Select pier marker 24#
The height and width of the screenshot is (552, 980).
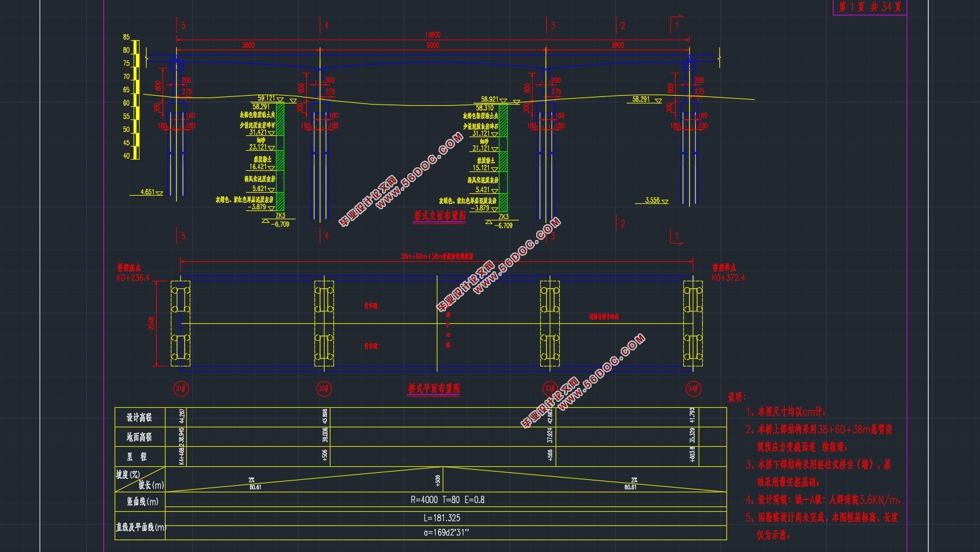[693, 389]
